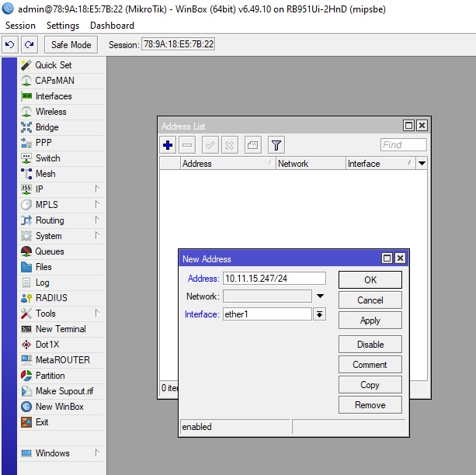Image resolution: width=476 pixels, height=475 pixels.
Task: Open the RADIUS settings
Action: coord(62,298)
